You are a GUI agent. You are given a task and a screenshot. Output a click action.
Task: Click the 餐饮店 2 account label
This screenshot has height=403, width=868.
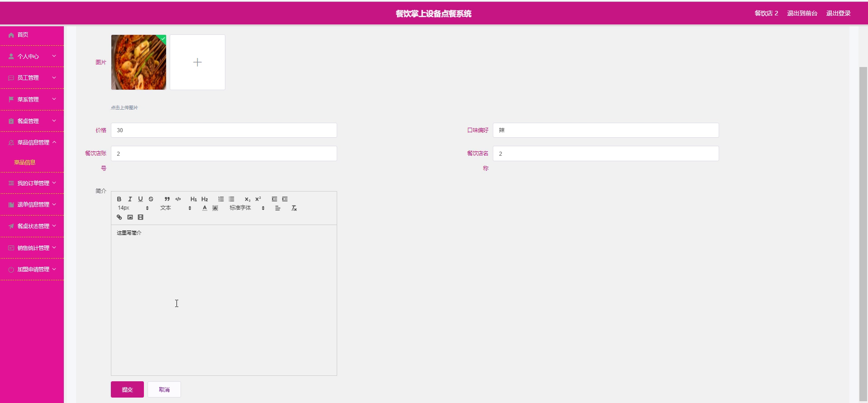click(x=766, y=14)
